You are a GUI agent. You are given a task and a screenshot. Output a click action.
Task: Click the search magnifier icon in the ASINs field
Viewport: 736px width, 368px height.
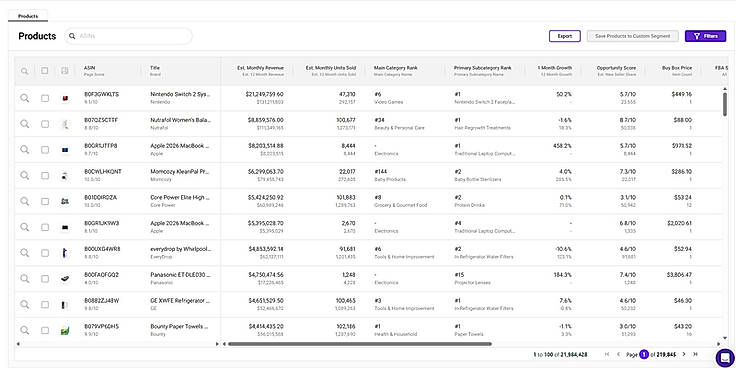[72, 36]
